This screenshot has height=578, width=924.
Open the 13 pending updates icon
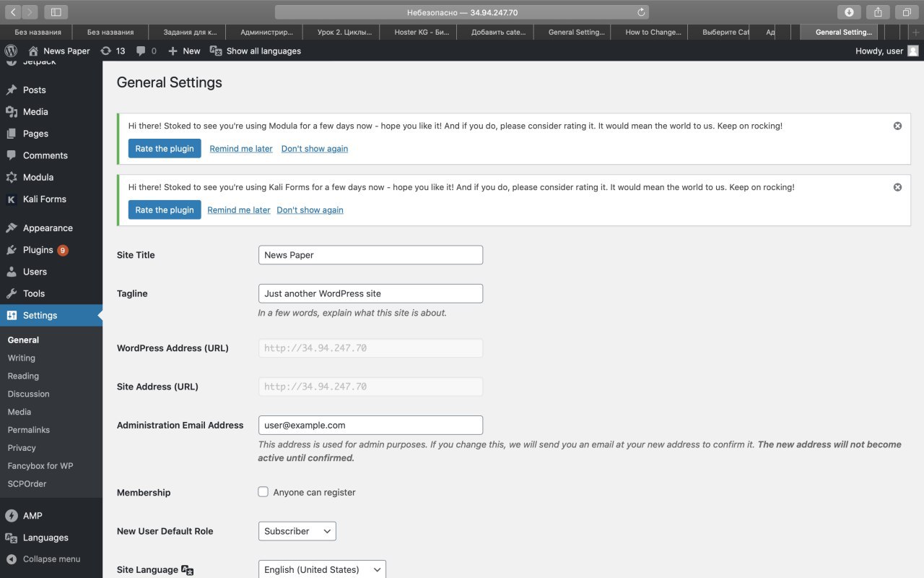113,51
